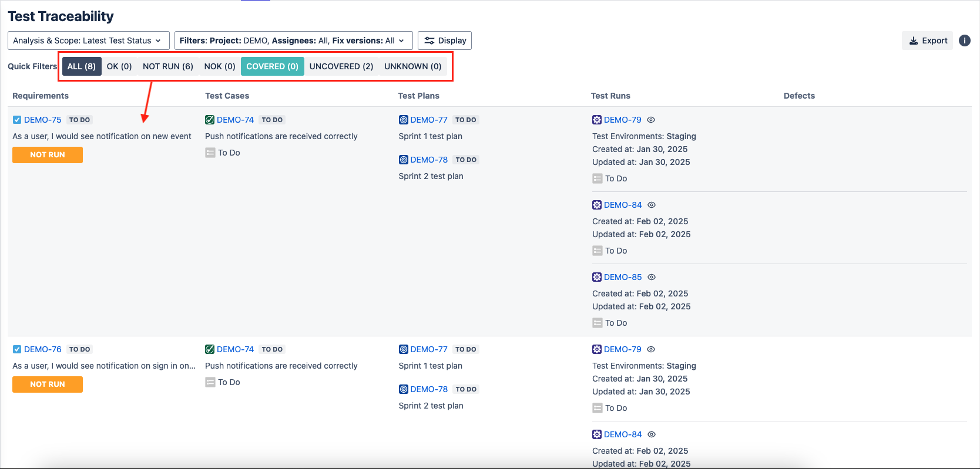This screenshot has height=469, width=980.
Task: Click the test run icon beside first DEMO-85
Action: click(x=597, y=277)
